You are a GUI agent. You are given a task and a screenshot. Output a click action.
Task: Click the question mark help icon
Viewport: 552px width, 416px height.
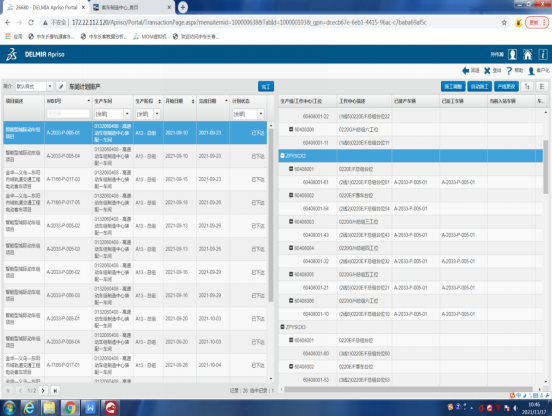click(509, 71)
